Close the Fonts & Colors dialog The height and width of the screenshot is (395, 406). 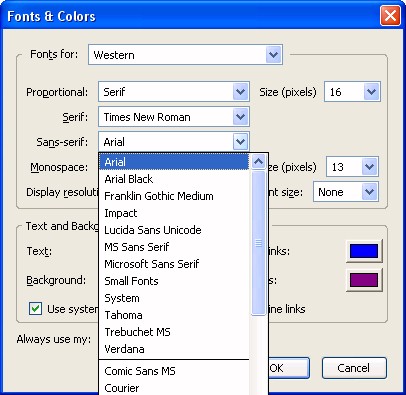click(x=390, y=16)
